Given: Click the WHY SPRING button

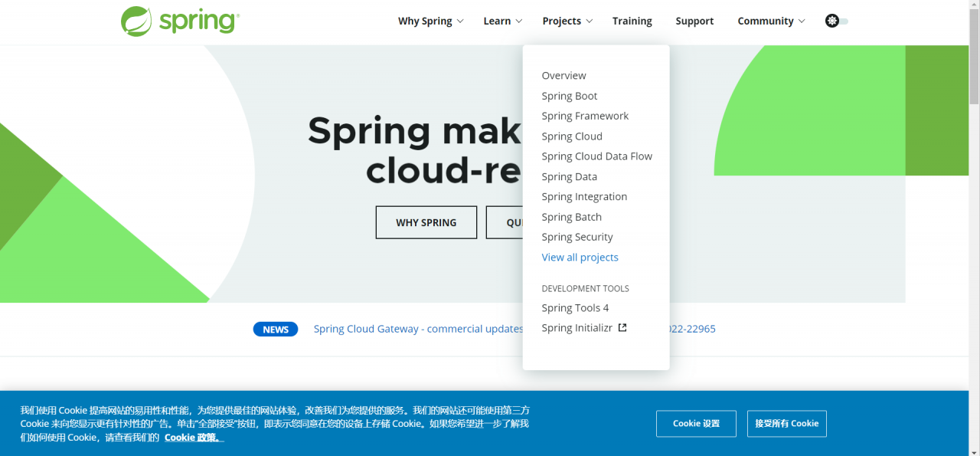Looking at the screenshot, I should pyautogui.click(x=426, y=222).
